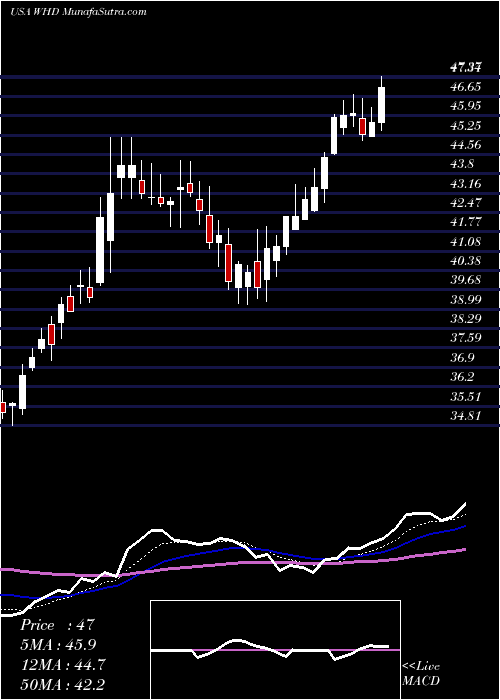Viewport: 500px width, 700px height.
Task: Select the 12MA : 44.7 value
Action: tap(63, 665)
